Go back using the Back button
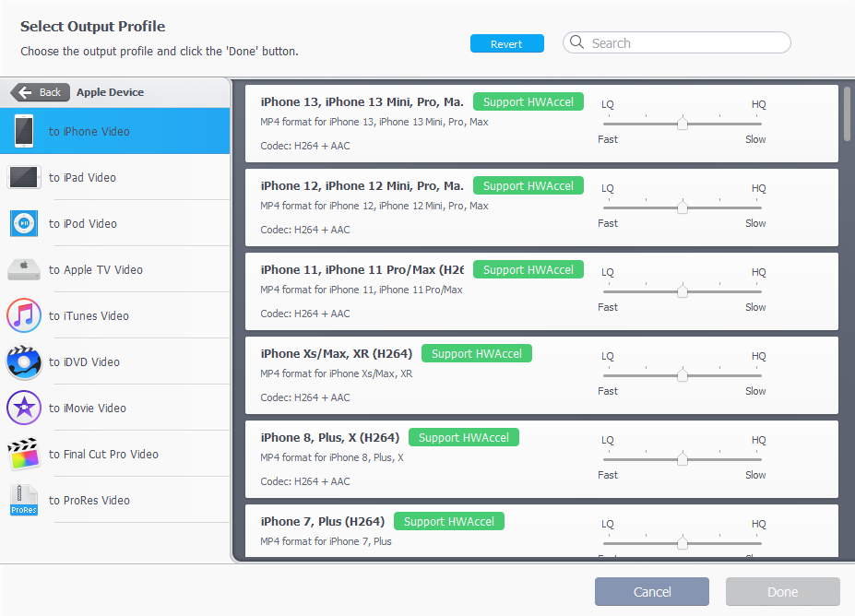Viewport: 855px width, 616px height. coord(40,92)
